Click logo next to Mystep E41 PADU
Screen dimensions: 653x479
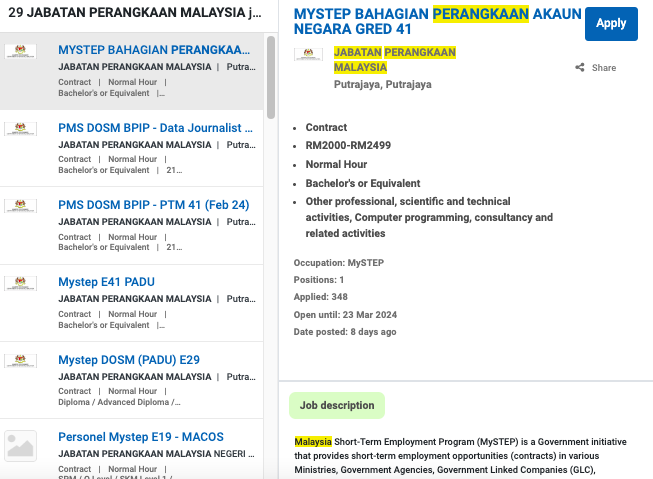(21, 283)
